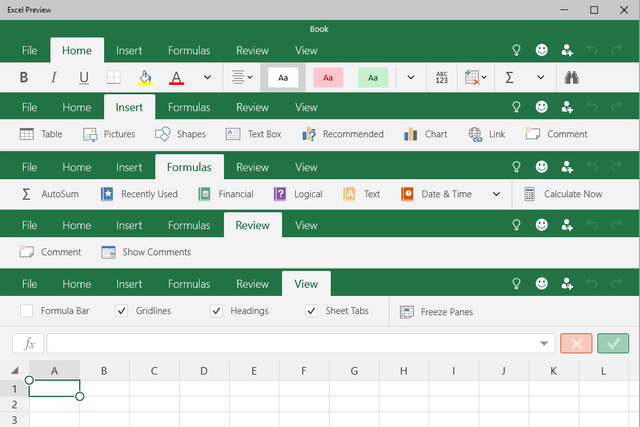The height and width of the screenshot is (427, 640).
Task: Enable the Formula Bar checkbox
Action: pyautogui.click(x=27, y=311)
